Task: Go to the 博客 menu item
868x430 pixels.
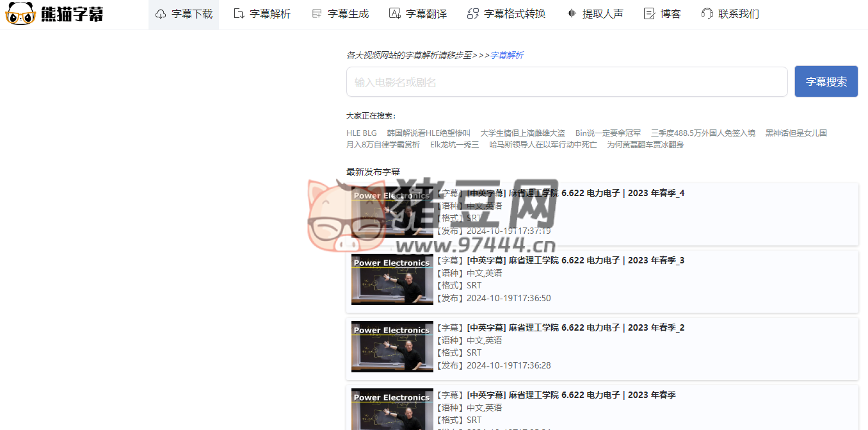Action: (670, 14)
